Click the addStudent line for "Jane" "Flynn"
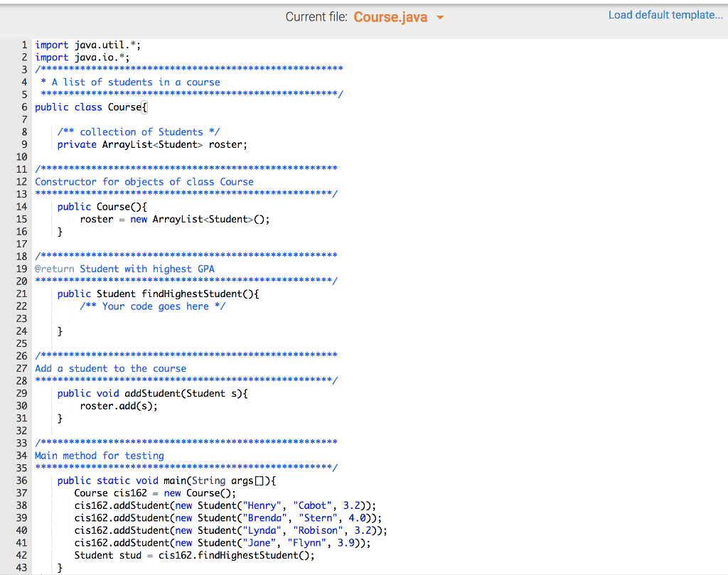 (223, 543)
